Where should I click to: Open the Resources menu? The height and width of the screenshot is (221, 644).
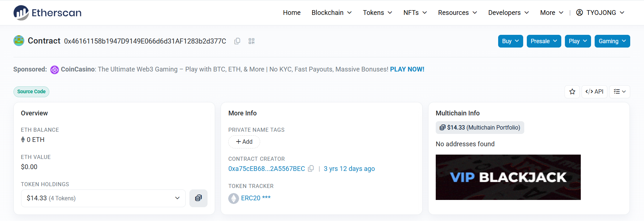coord(458,13)
